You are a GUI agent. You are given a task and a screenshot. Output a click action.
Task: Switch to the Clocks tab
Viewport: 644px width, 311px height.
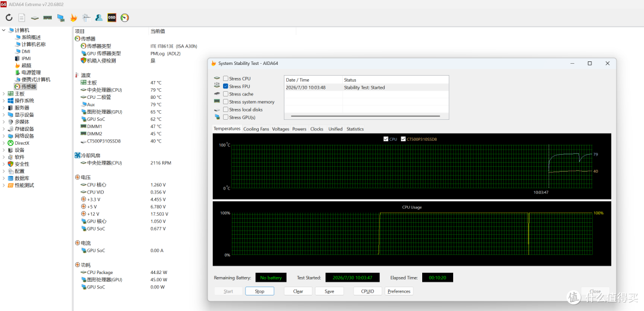pos(317,129)
